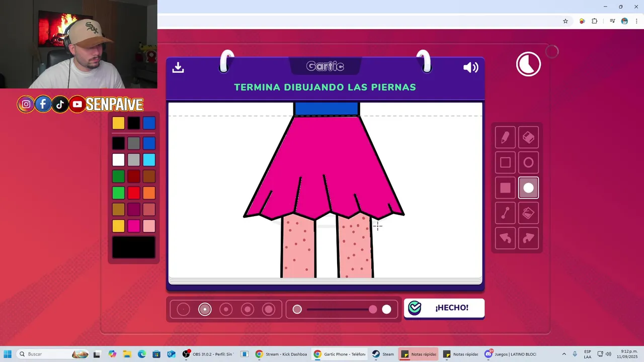Switch to Gartic Phone Chrome window
The width and height of the screenshot is (644, 362).
[340, 354]
